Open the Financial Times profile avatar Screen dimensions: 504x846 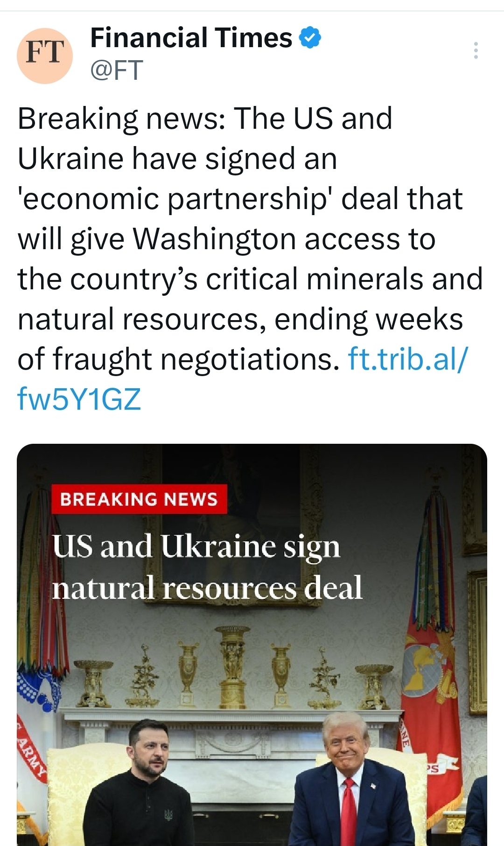click(x=45, y=56)
